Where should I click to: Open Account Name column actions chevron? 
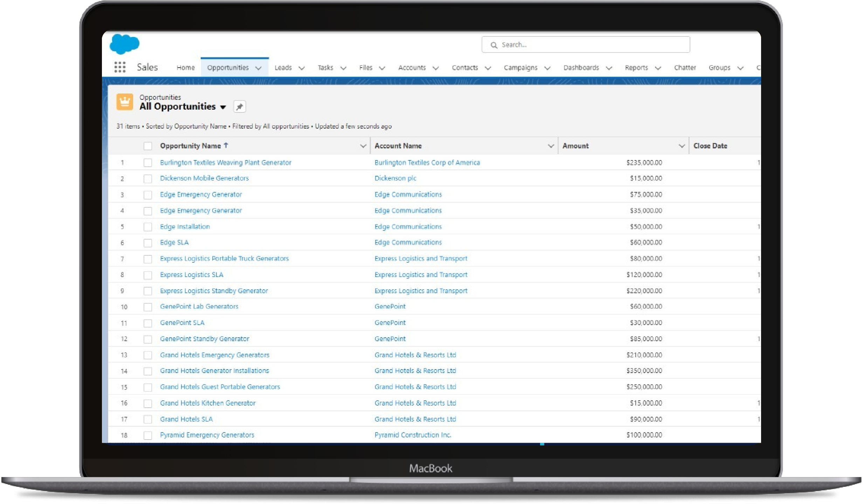[551, 146]
